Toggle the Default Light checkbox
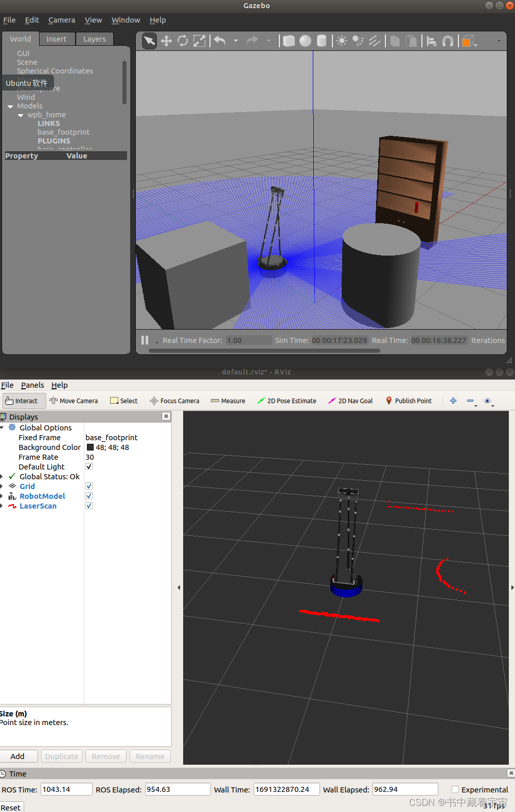 89,467
